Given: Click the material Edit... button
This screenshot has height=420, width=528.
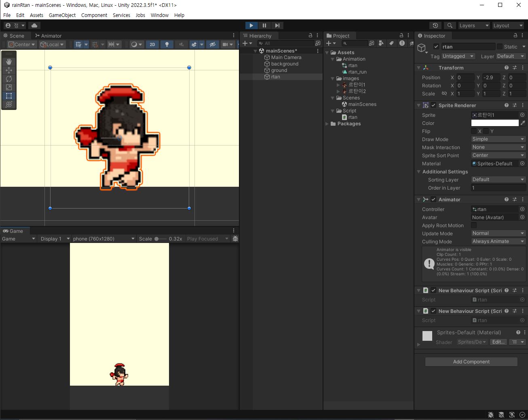Looking at the screenshot, I should tap(498, 342).
